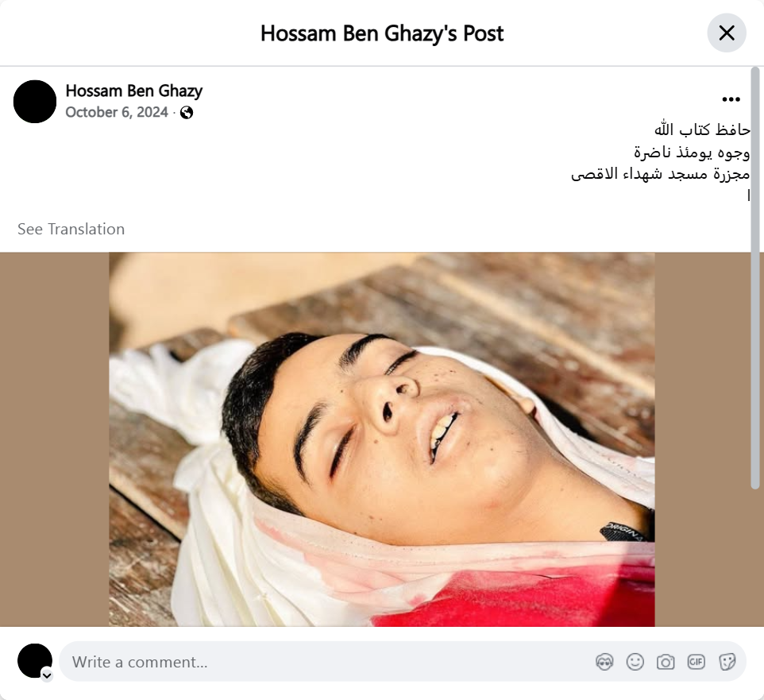Open the three-dots post options menu
Image resolution: width=764 pixels, height=700 pixels.
pos(731,99)
